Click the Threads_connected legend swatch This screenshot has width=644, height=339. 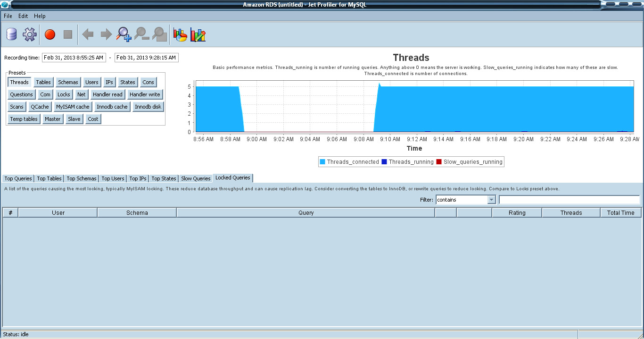[322, 162]
